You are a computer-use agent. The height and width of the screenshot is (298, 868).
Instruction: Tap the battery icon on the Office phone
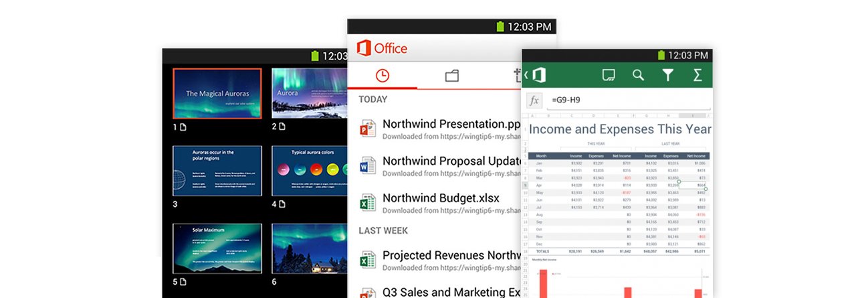coord(500,27)
